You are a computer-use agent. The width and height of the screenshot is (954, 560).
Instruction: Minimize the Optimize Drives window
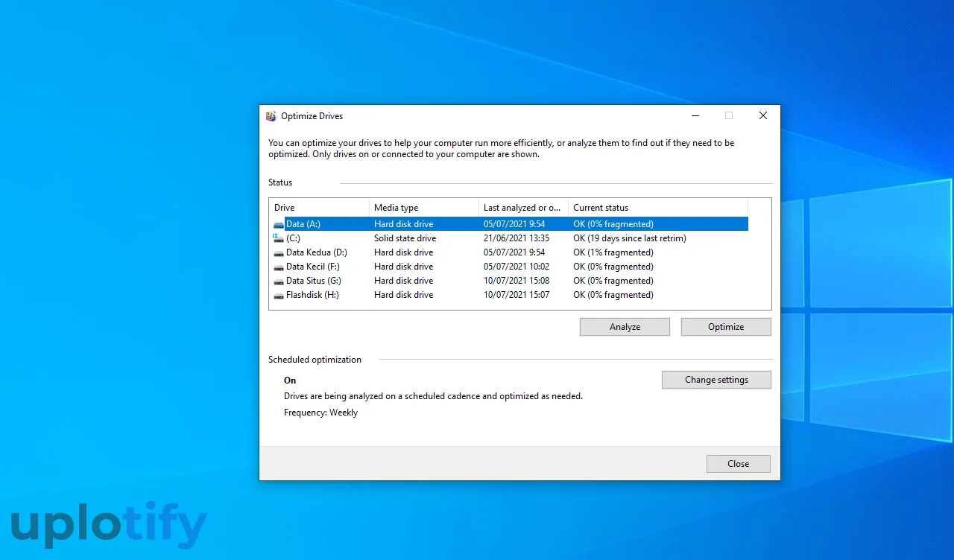click(x=695, y=116)
